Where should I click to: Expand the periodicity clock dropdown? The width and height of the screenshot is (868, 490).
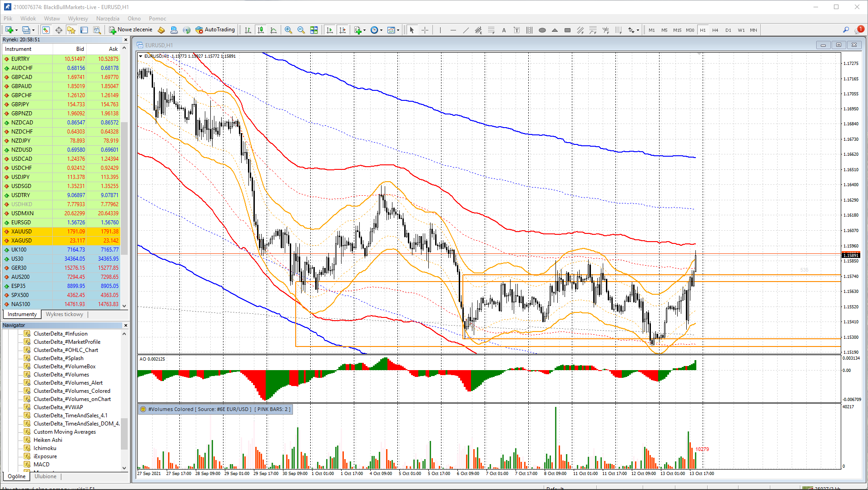(x=381, y=30)
